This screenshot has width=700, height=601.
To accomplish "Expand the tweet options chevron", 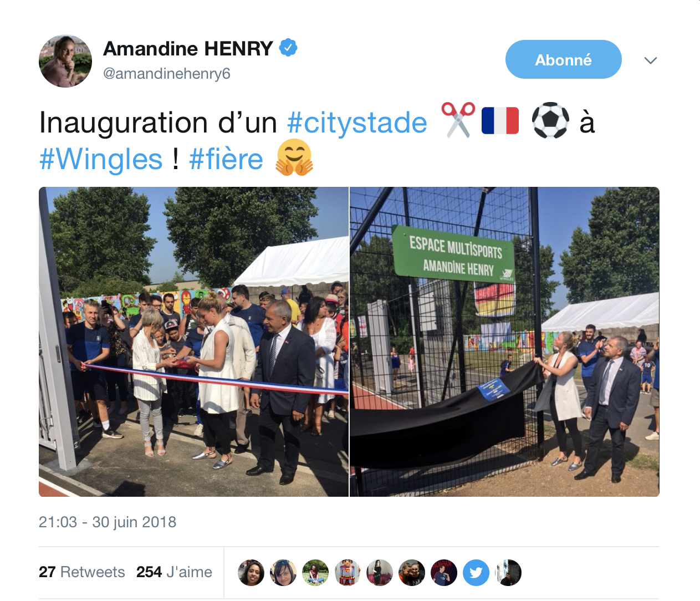I will (651, 60).
